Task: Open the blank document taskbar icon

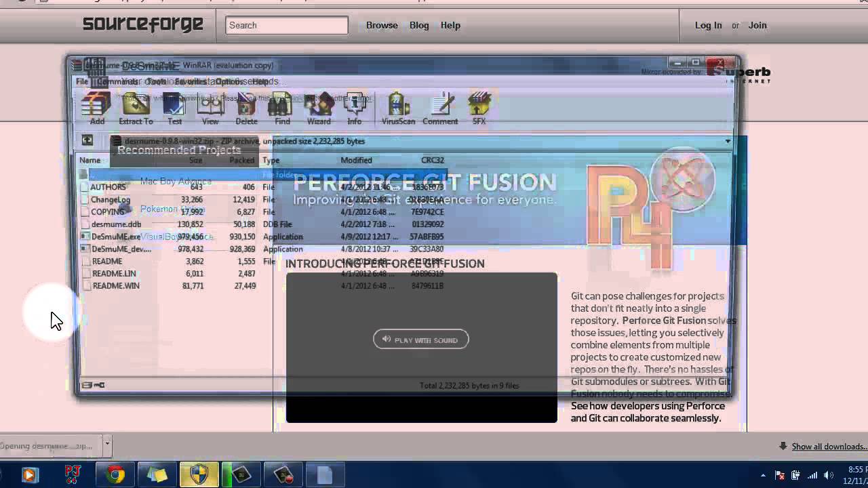Action: [325, 474]
